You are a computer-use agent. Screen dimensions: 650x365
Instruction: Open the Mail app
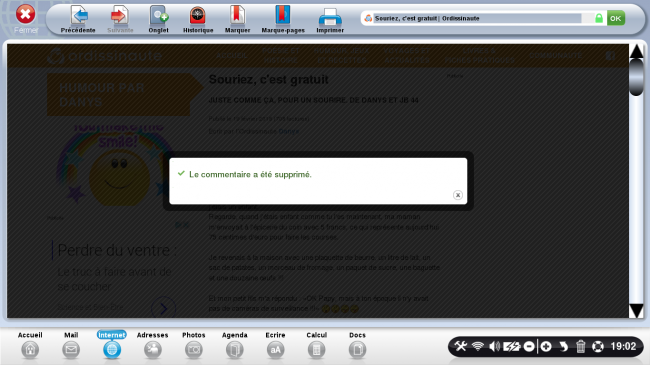click(71, 345)
